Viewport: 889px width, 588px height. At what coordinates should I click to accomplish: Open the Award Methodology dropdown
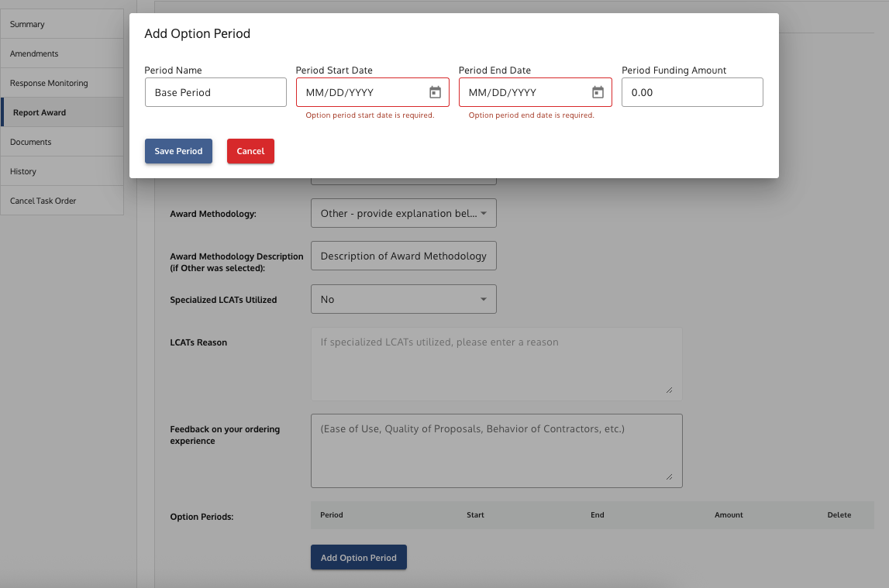click(403, 213)
